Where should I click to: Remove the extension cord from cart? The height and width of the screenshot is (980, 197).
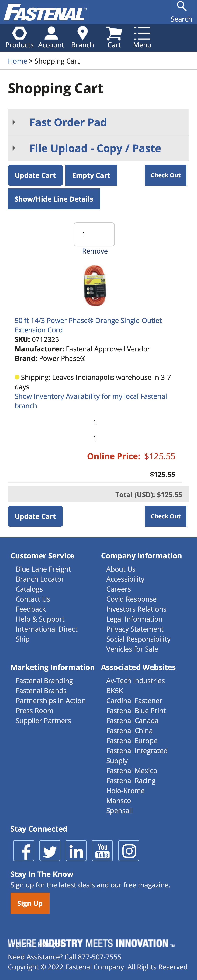[x=95, y=251]
